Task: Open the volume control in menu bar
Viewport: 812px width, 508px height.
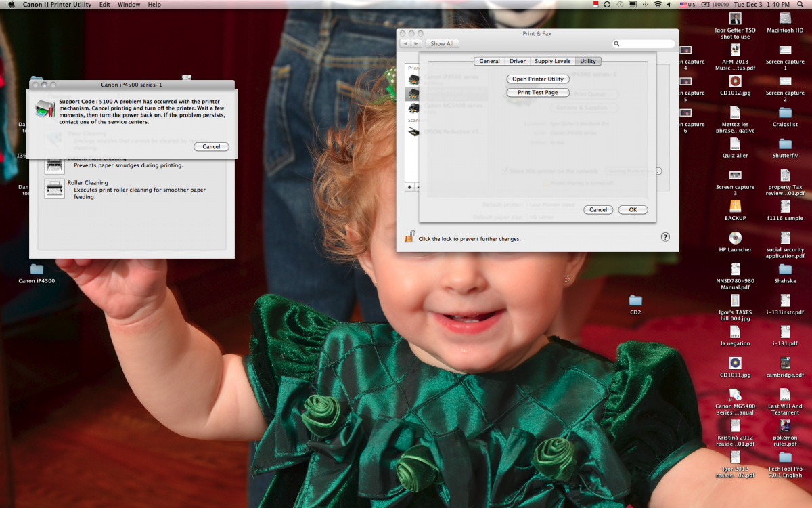Action: click(670, 5)
